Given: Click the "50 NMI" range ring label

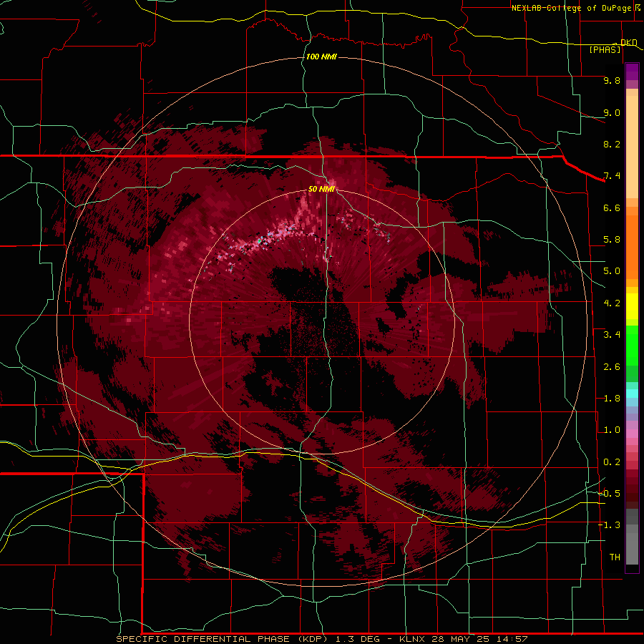Looking at the screenshot, I should pos(321,189).
